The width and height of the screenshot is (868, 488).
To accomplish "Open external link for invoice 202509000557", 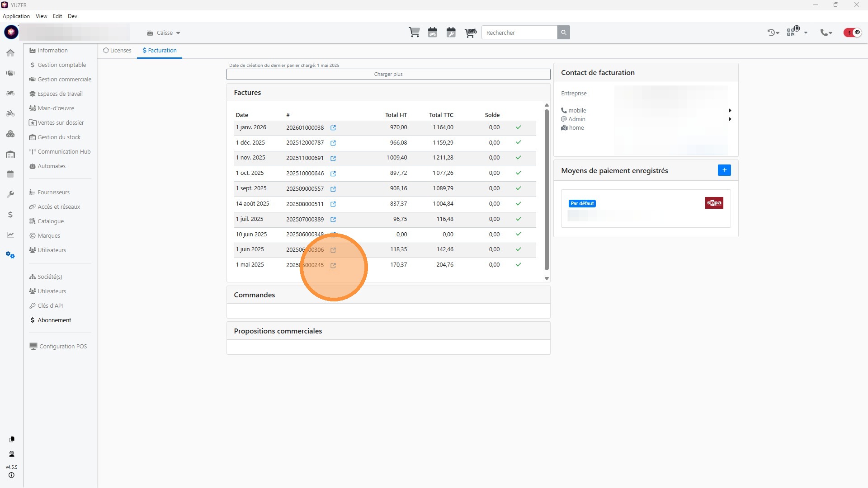I will point(333,189).
